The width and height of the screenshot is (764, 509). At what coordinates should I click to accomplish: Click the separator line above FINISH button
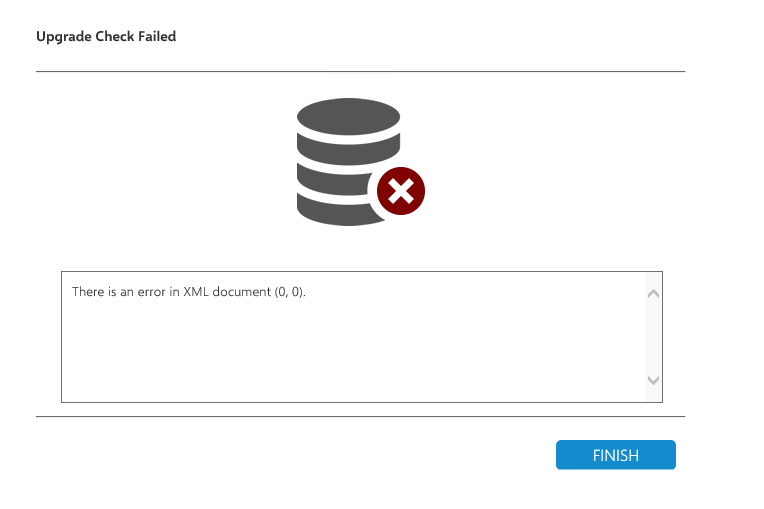[360, 416]
